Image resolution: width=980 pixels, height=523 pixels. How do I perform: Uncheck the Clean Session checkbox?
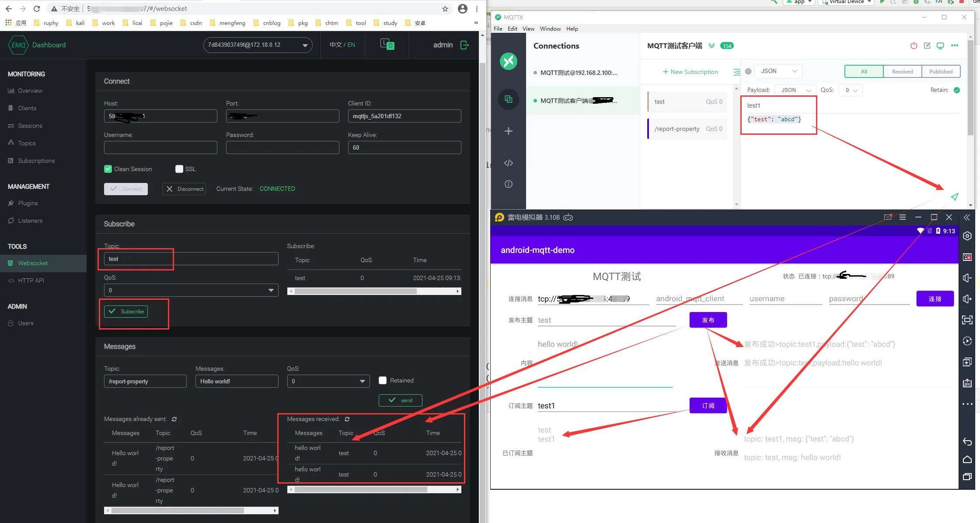click(108, 169)
